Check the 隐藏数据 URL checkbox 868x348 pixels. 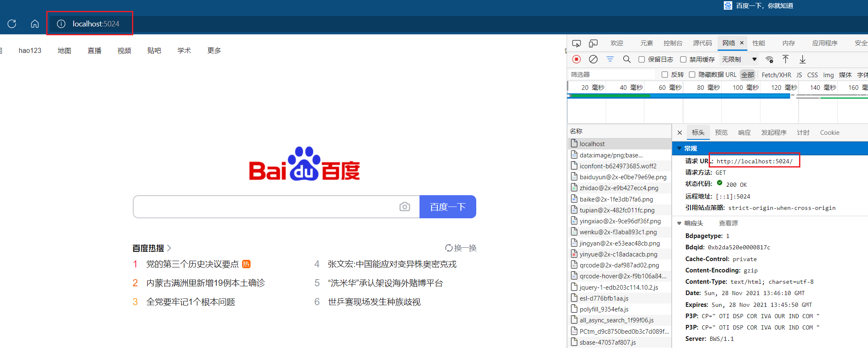[692, 75]
